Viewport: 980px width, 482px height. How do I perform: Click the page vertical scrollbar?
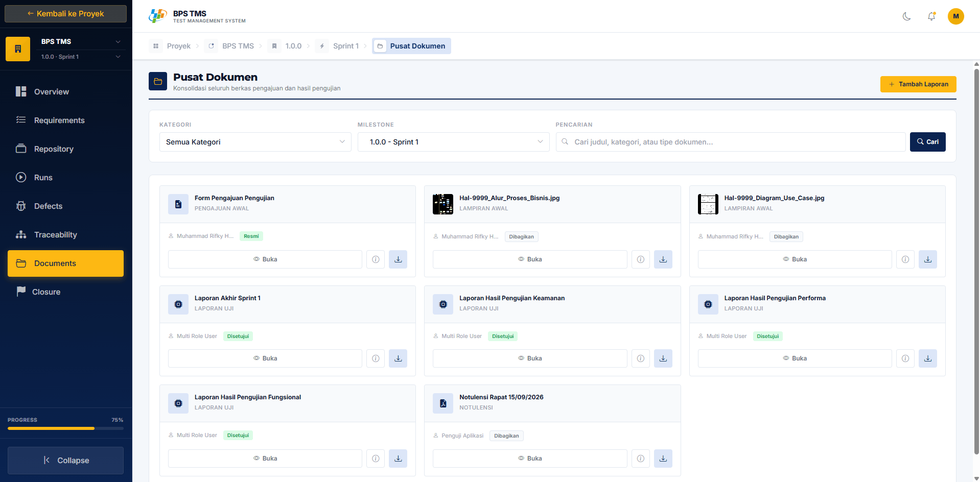[x=976, y=260]
